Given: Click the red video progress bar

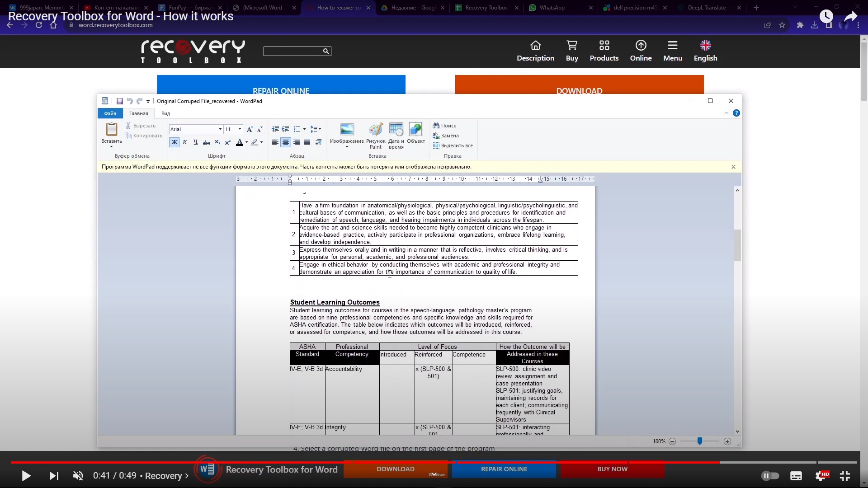Looking at the screenshot, I should pyautogui.click(x=365, y=462).
